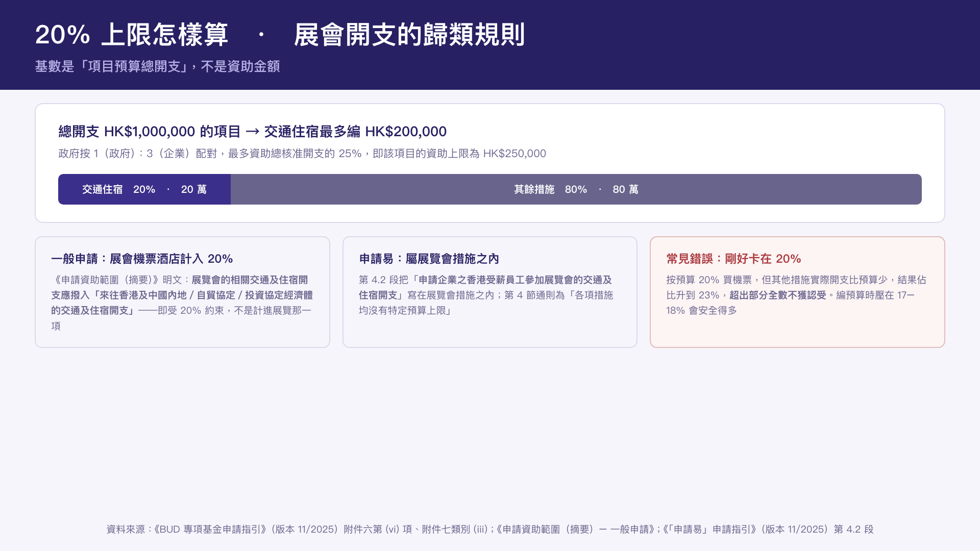Click the heading "總開支 HK$1,000,000 的項目" line
Screen dimensions: 980x551
coord(252,132)
